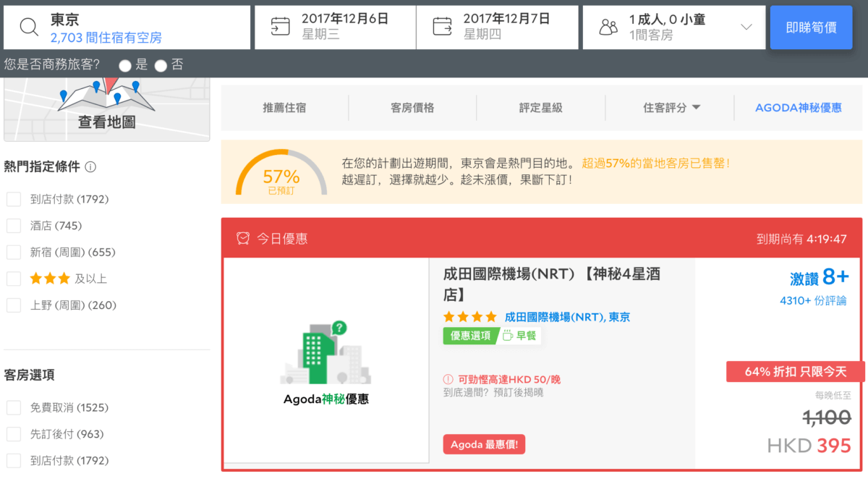Screen dimensions: 868x479
Task: Select 是 for business traveler
Action: 125,66
